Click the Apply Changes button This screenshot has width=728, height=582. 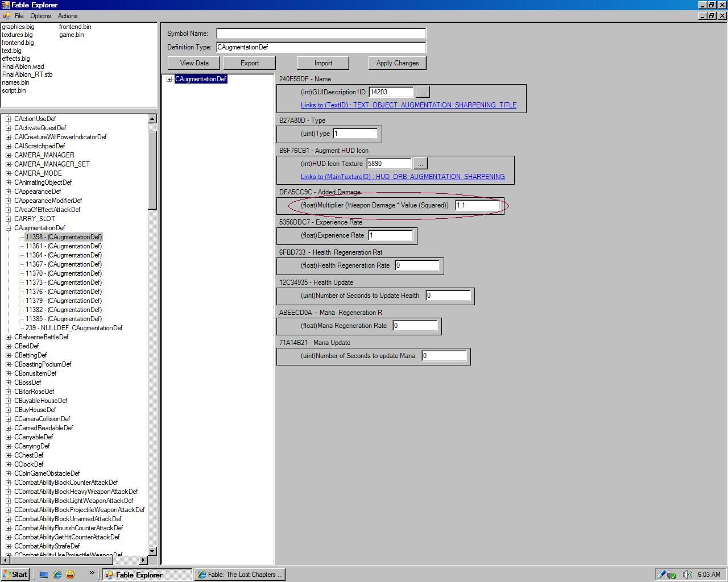click(x=397, y=63)
